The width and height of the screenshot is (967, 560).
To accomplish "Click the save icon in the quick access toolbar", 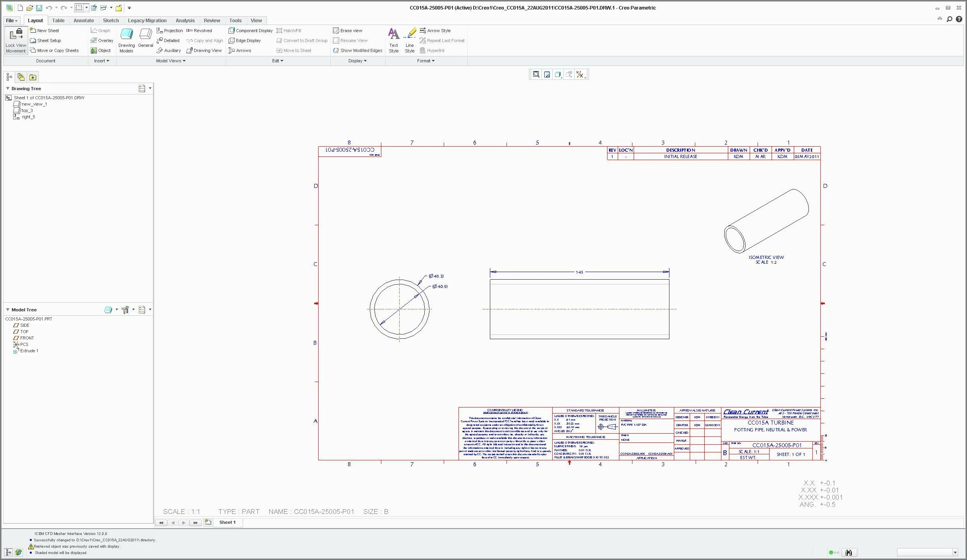I will click(x=39, y=8).
